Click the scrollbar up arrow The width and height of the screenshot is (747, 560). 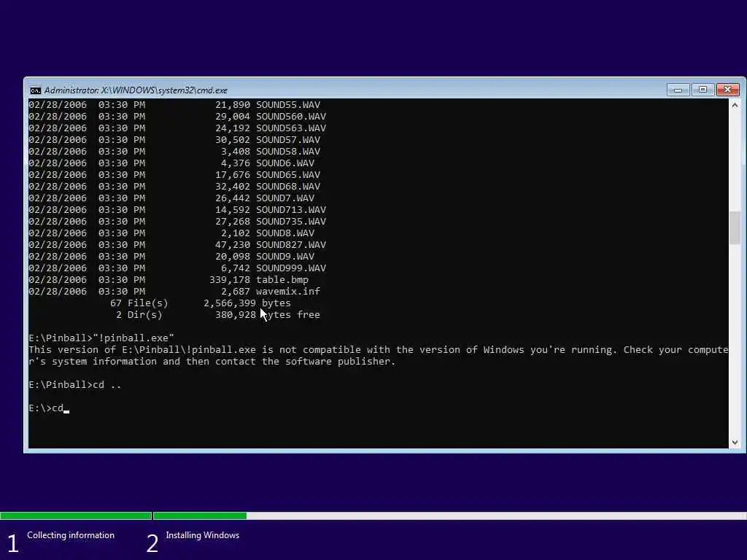[735, 106]
